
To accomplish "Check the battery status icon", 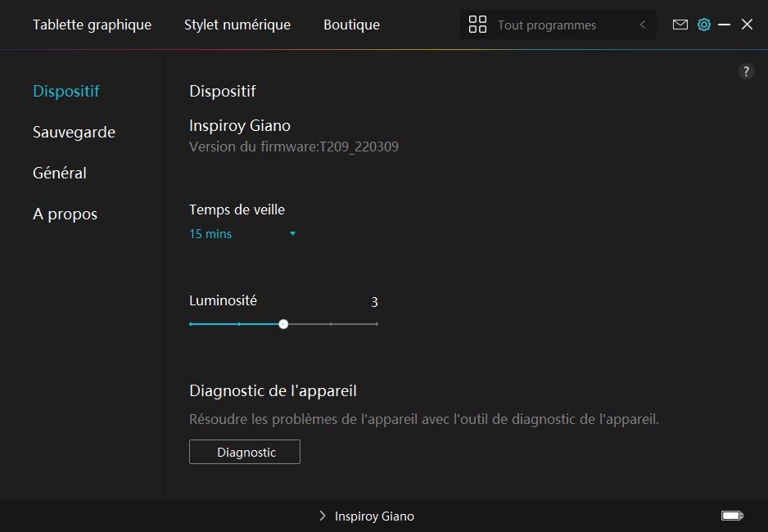I will coord(731,516).
